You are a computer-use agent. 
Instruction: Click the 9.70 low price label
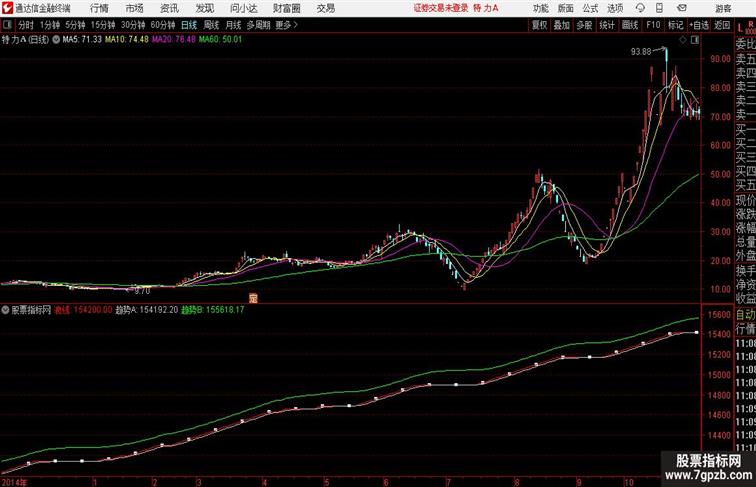click(142, 291)
